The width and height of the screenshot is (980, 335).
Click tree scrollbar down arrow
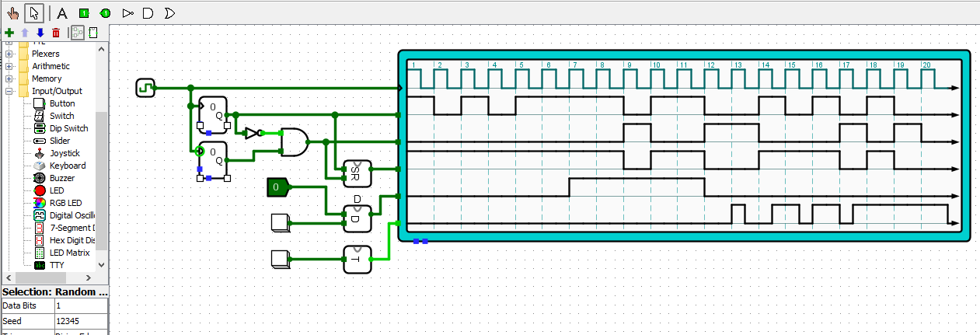pos(101,264)
